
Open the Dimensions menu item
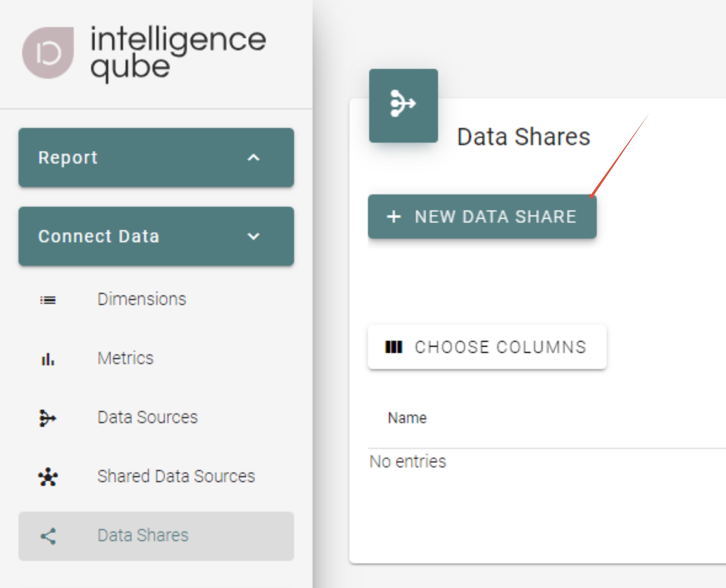pos(142,299)
